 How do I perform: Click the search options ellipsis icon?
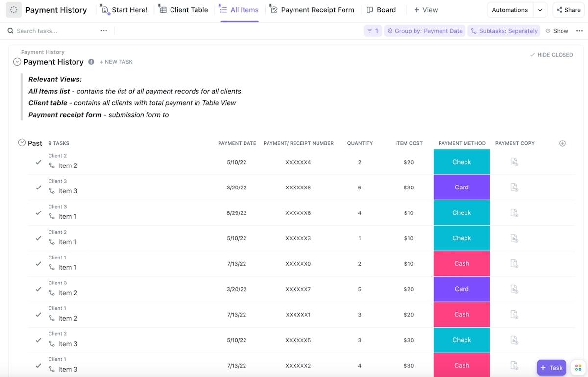104,31
